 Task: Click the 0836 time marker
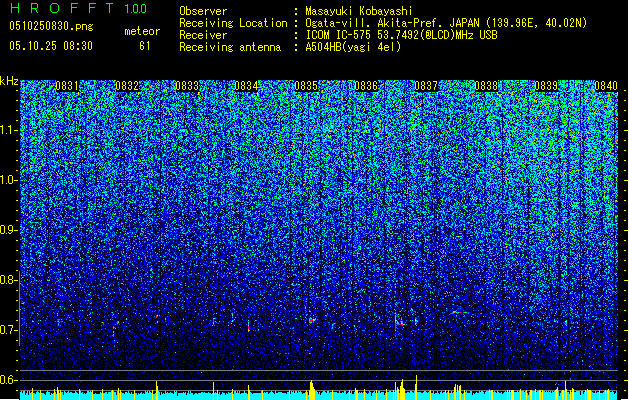(x=366, y=86)
